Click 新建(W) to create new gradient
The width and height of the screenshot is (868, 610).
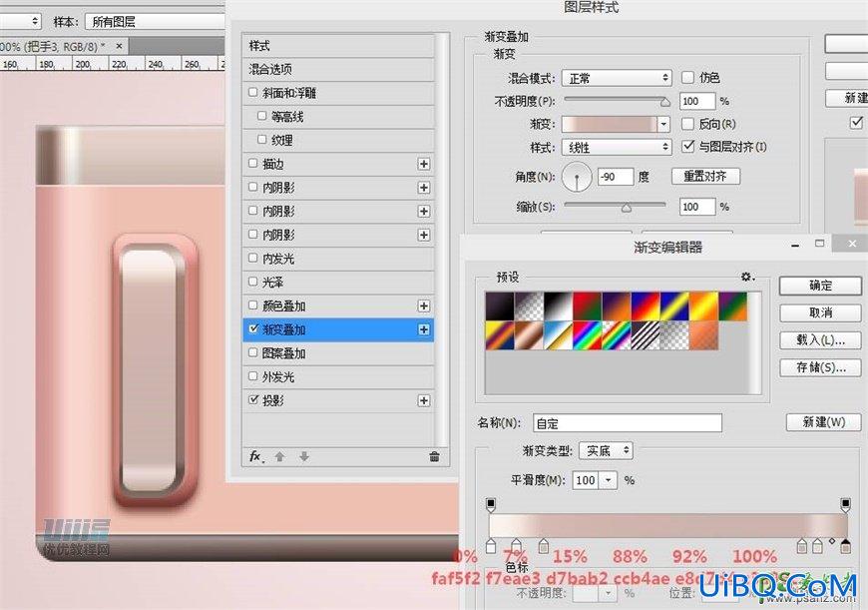click(824, 422)
